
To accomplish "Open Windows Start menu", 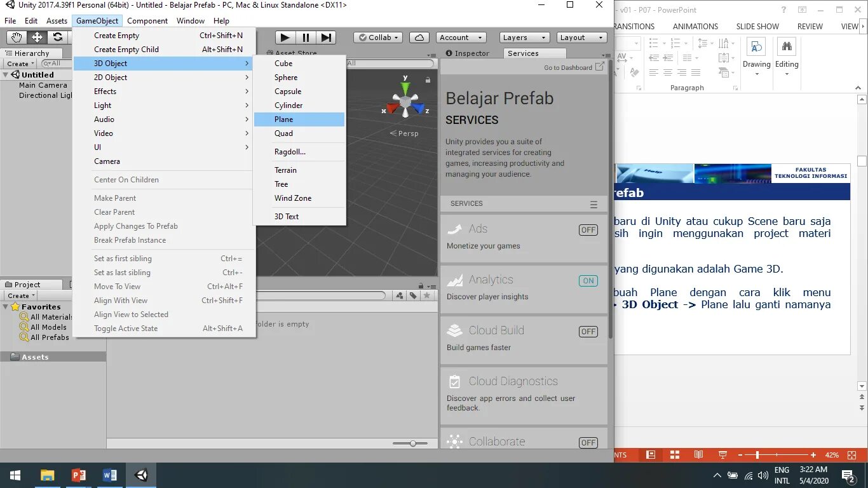I will [x=15, y=475].
